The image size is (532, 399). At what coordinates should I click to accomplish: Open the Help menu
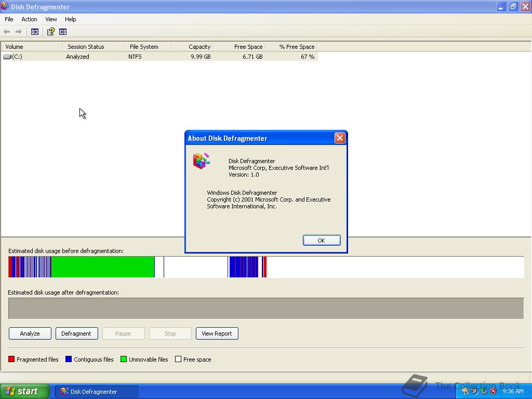pyautogui.click(x=70, y=19)
